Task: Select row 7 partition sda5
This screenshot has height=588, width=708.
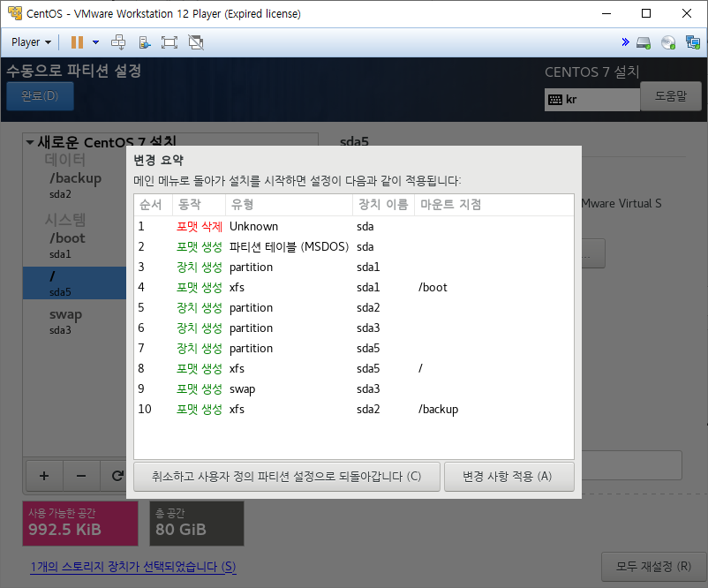Action: [x=353, y=348]
